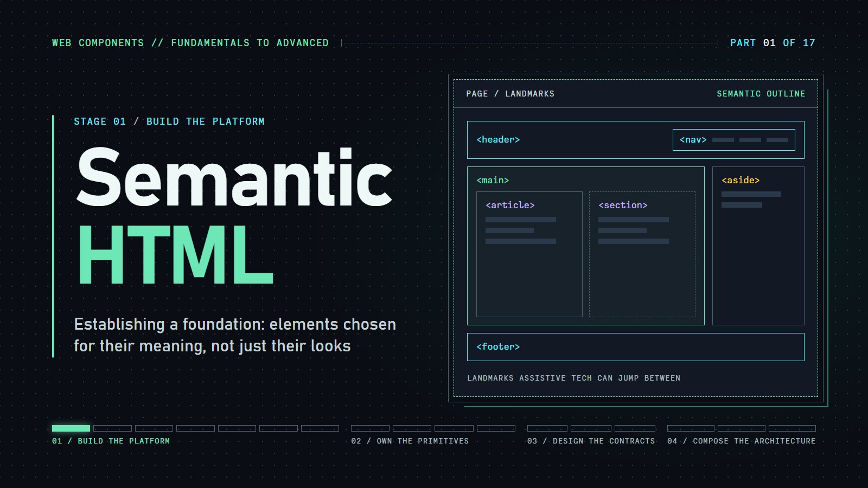Click the large green "HTML" title word
This screenshot has width=868, height=488.
point(175,255)
